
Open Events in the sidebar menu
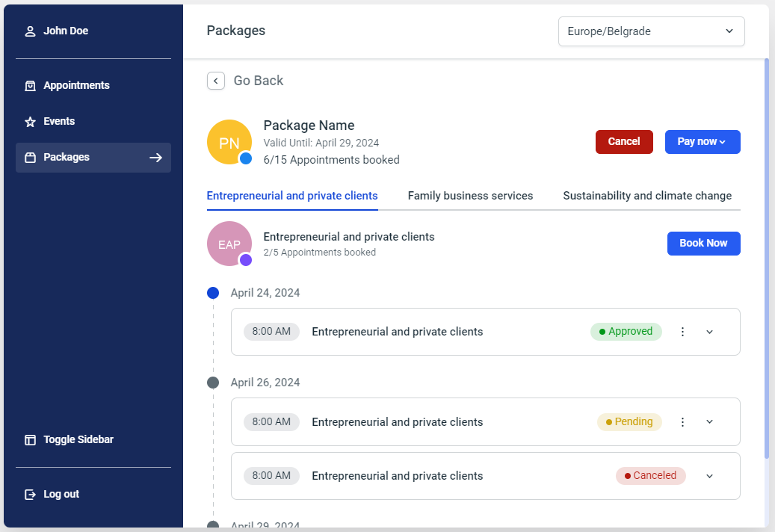pyautogui.click(x=93, y=122)
